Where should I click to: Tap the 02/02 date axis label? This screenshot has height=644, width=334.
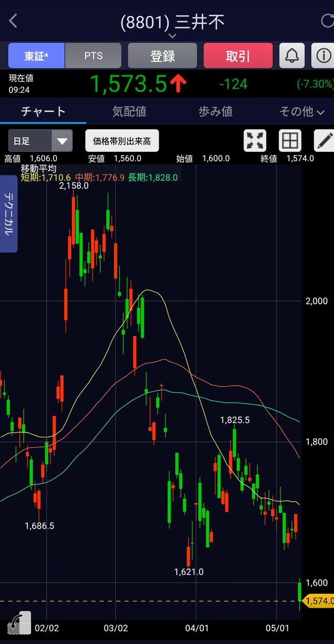point(47,627)
